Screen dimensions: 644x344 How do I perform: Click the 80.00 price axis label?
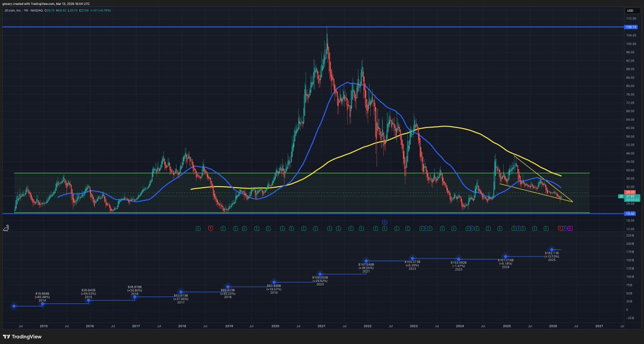click(x=631, y=86)
